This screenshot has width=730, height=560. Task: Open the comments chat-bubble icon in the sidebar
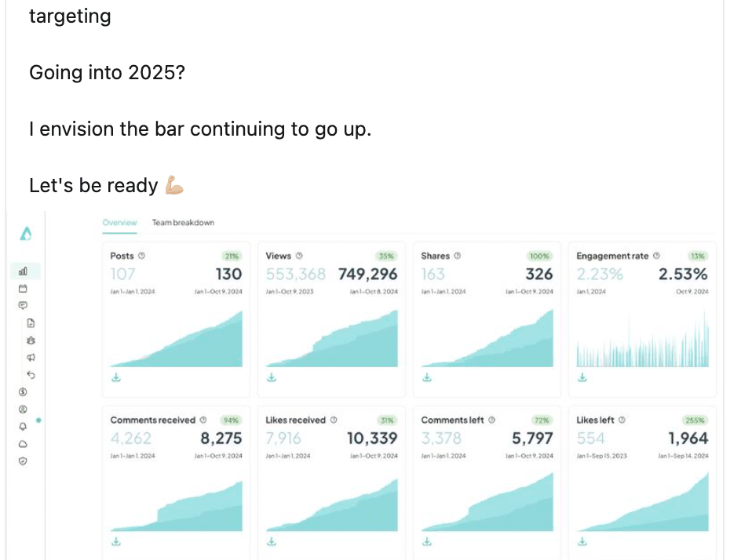(x=24, y=305)
